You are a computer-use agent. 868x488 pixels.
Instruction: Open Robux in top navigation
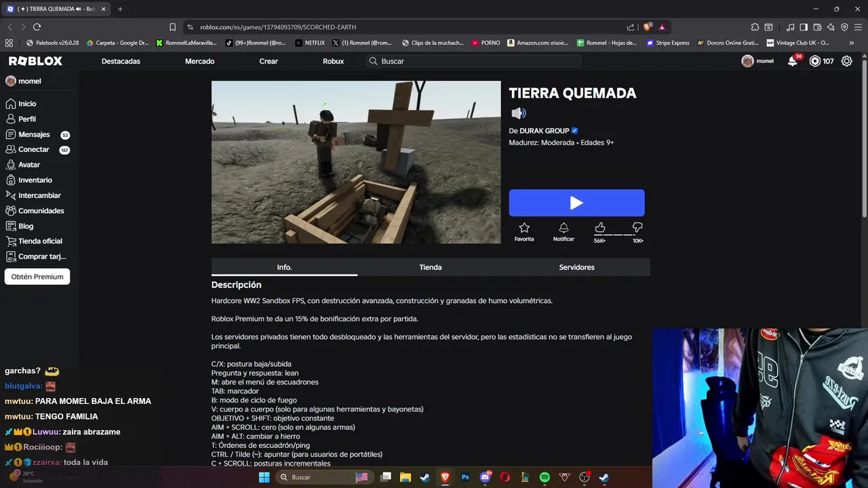[x=333, y=61]
